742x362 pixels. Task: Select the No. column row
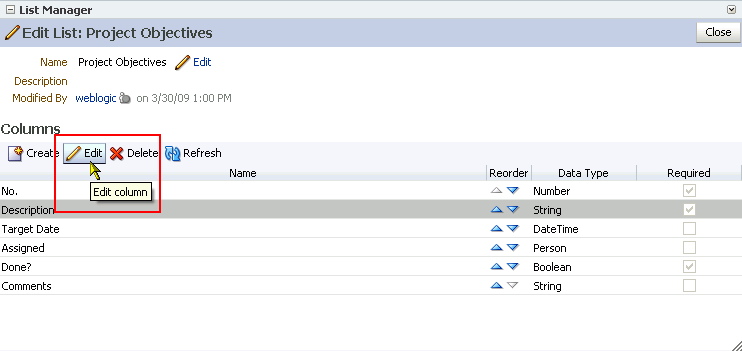pyautogui.click(x=371, y=191)
